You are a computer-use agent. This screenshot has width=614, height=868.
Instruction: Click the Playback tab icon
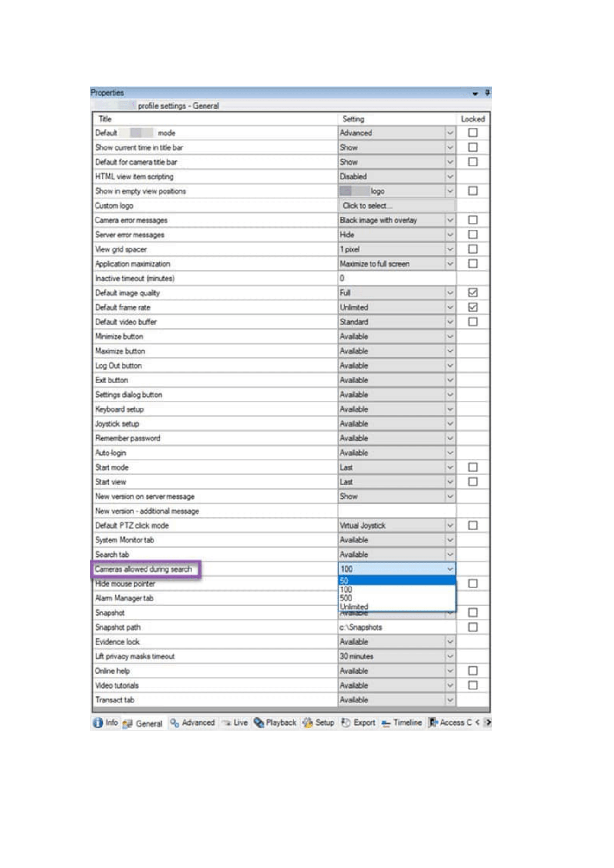click(259, 723)
